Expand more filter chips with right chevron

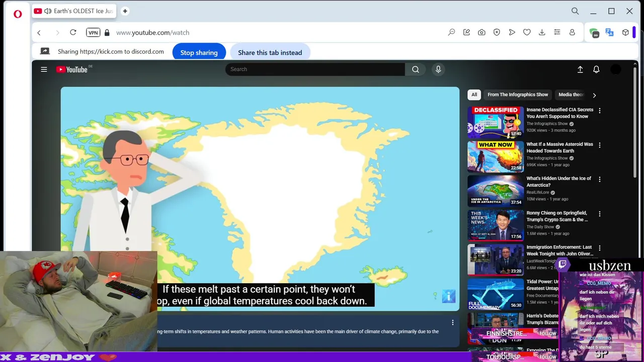coord(594,95)
